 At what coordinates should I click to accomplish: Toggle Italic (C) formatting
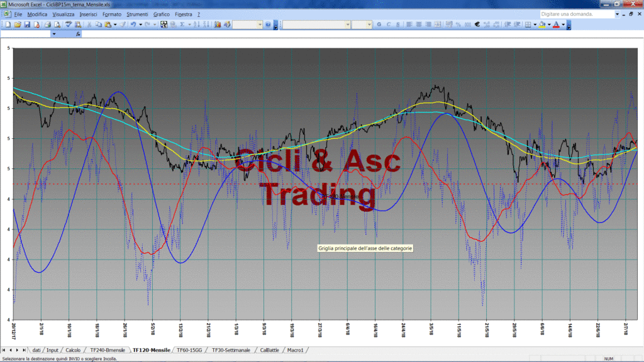tap(389, 25)
